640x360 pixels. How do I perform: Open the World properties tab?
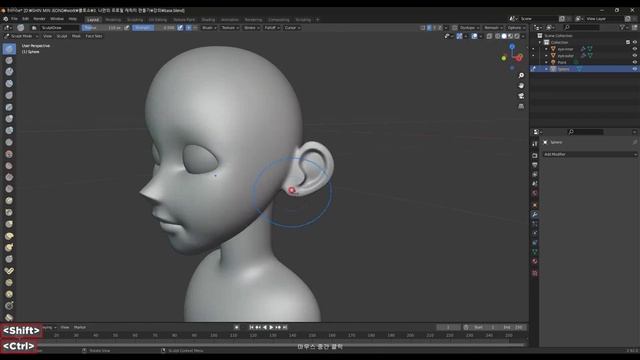tap(535, 193)
